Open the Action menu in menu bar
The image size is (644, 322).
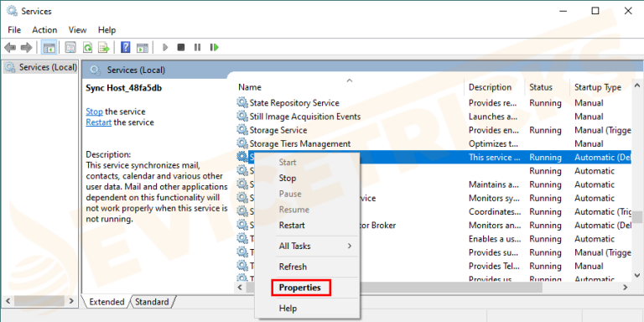44,30
